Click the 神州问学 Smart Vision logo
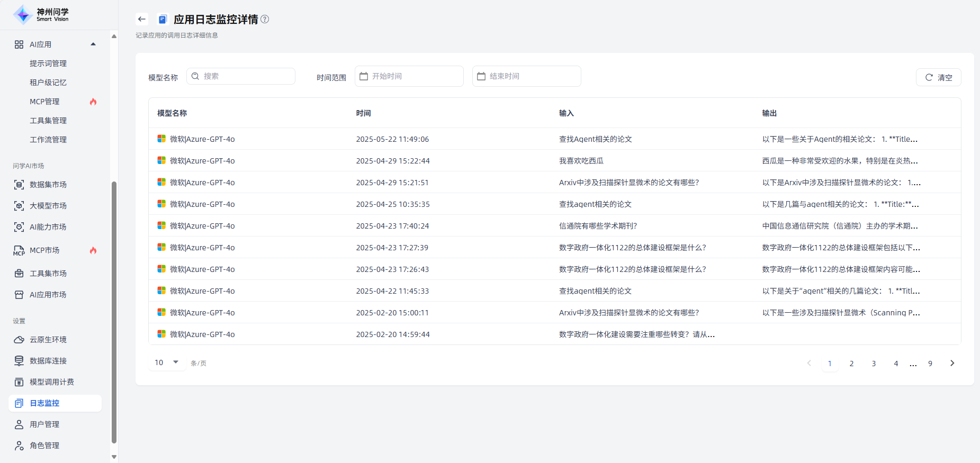980x463 pixels. pos(41,15)
